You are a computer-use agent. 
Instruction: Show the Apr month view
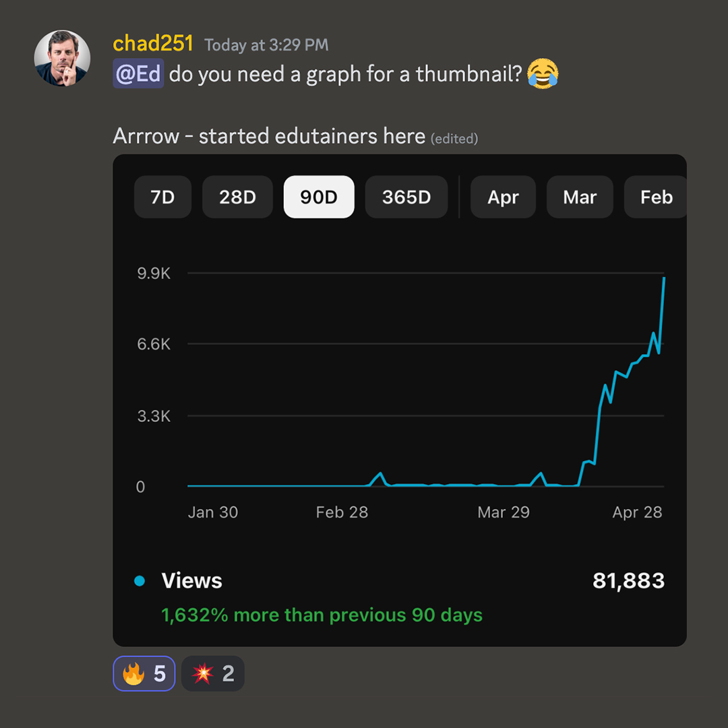503,197
